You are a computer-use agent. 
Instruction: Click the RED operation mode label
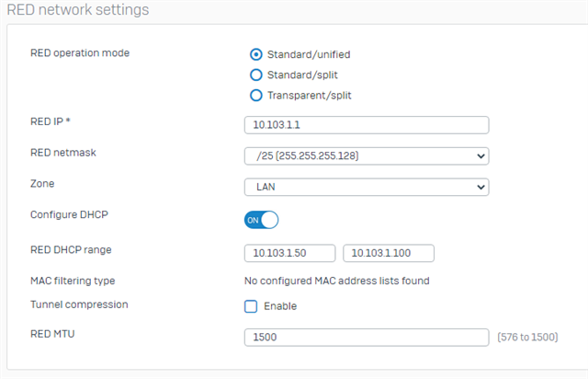[80, 53]
